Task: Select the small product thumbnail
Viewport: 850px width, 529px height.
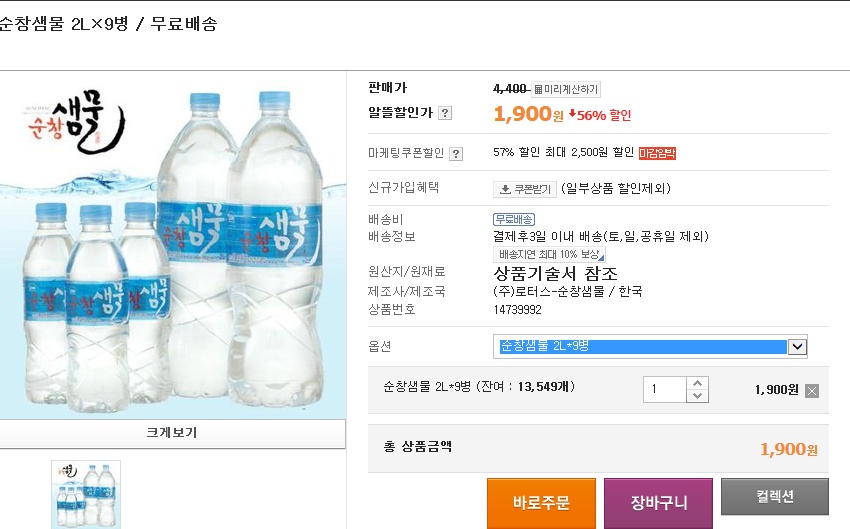Action: pyautogui.click(x=86, y=493)
